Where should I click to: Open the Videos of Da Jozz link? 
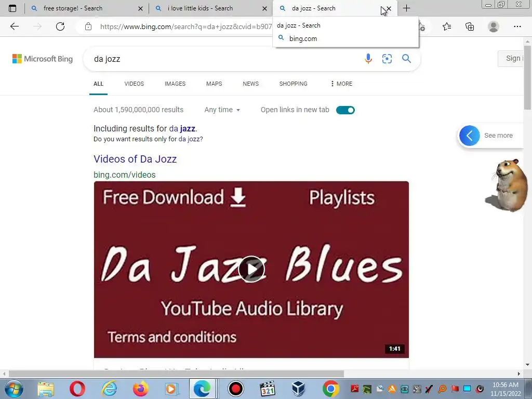[135, 159]
